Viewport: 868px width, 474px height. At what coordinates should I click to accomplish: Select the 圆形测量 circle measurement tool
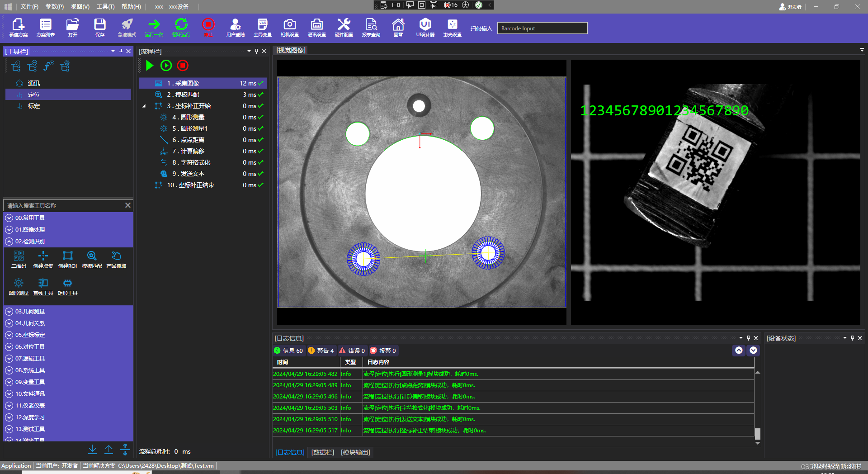pyautogui.click(x=18, y=287)
